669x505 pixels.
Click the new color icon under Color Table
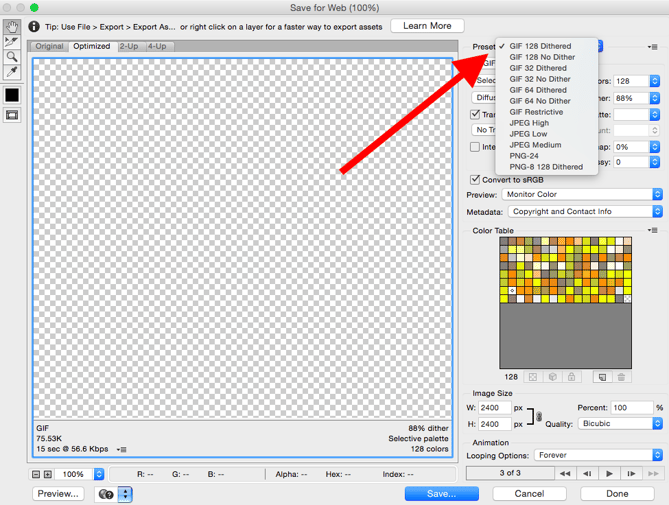click(x=601, y=377)
